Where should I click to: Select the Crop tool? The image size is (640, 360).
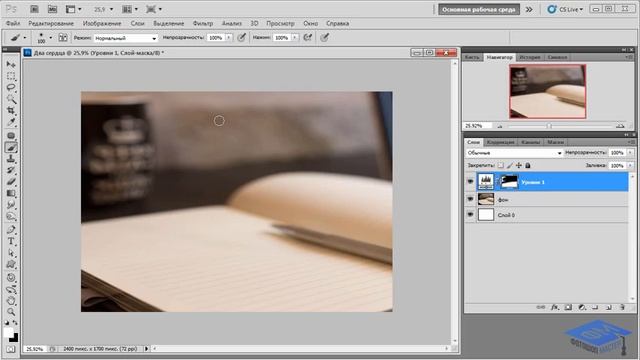11,110
